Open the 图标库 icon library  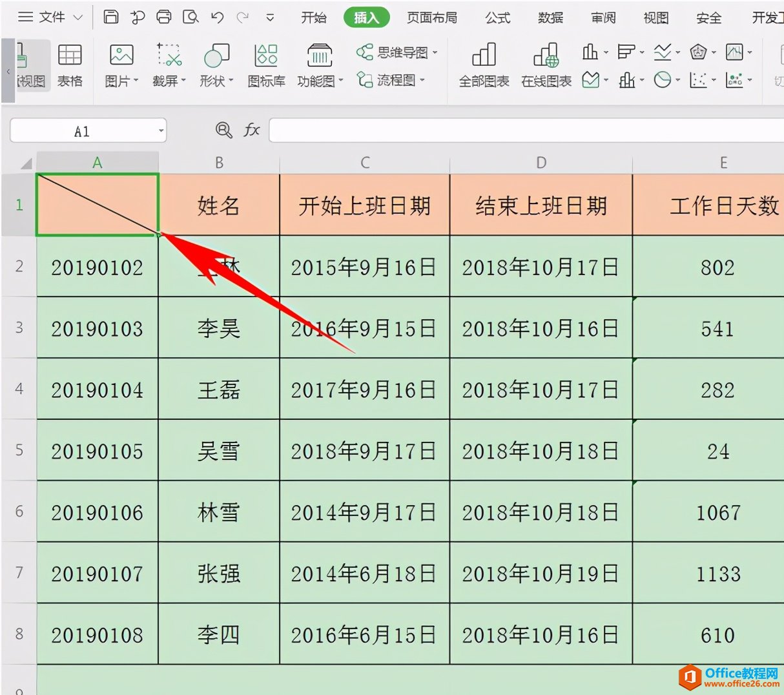[x=266, y=65]
